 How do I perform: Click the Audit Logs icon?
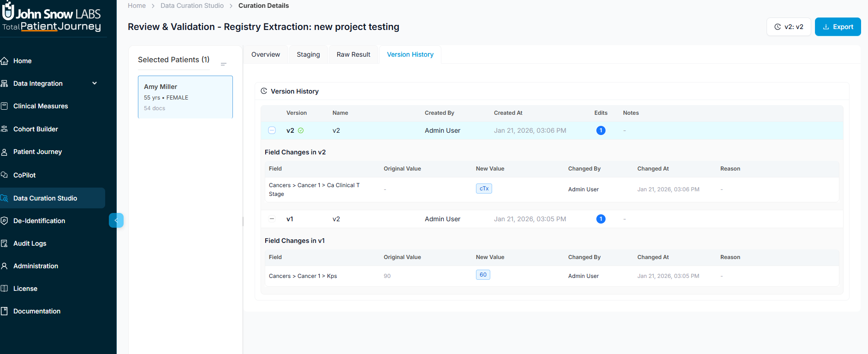5,243
